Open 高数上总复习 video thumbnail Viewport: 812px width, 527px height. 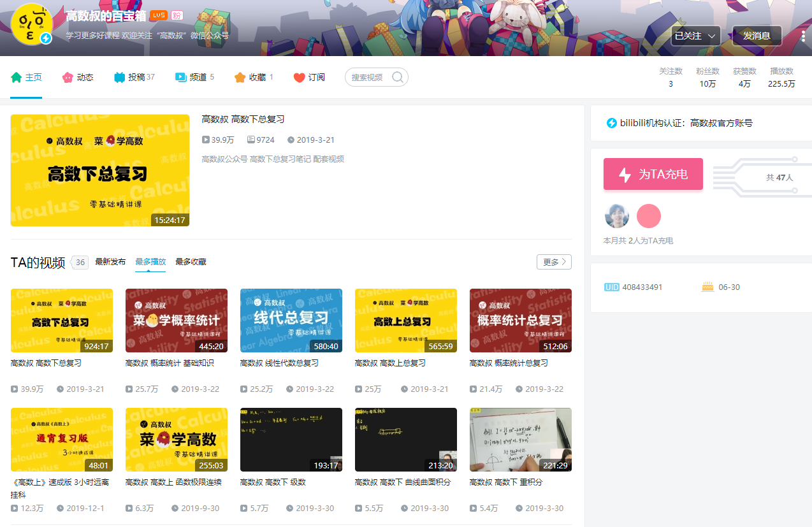coord(406,321)
